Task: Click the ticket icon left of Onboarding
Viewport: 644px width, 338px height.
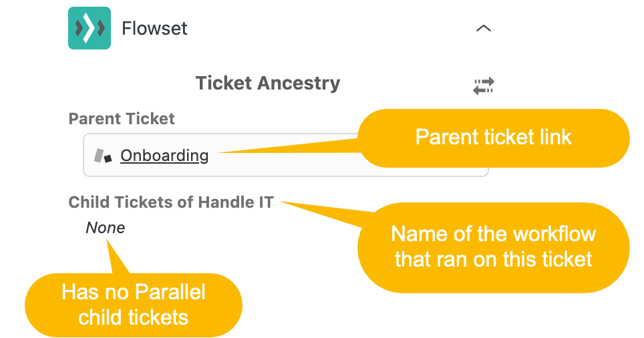Action: (x=103, y=156)
